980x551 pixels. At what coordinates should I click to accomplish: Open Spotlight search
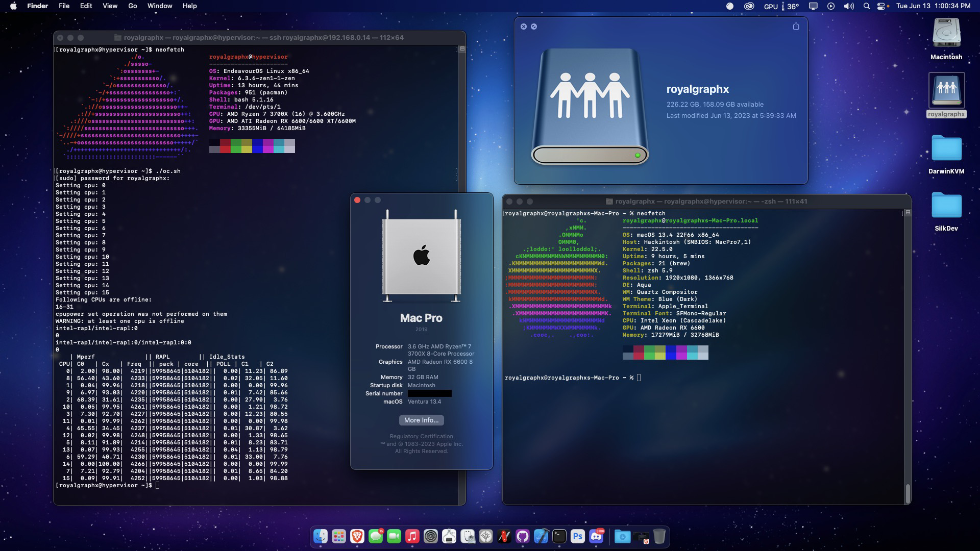[866, 6]
